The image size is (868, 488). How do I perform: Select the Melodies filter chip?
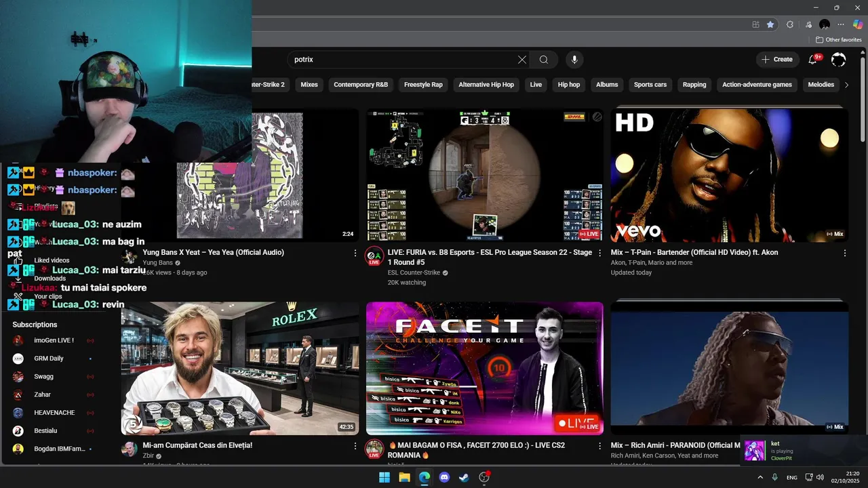821,85
